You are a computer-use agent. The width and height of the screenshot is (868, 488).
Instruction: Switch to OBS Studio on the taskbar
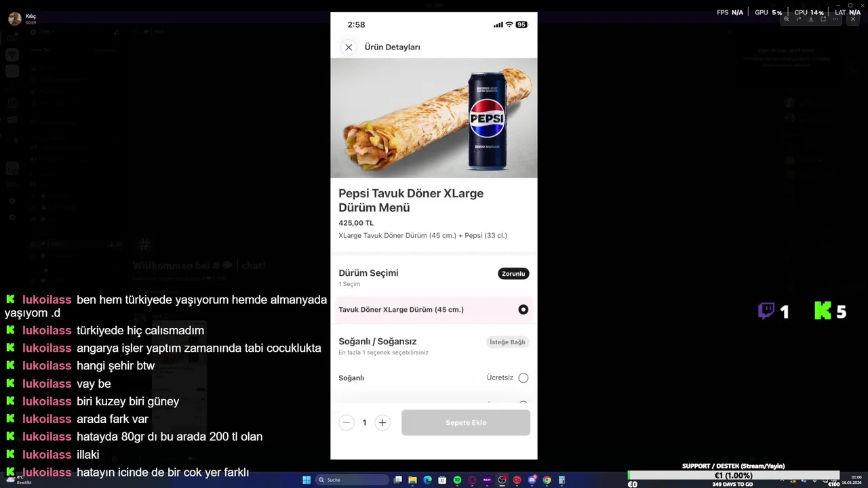tap(502, 480)
